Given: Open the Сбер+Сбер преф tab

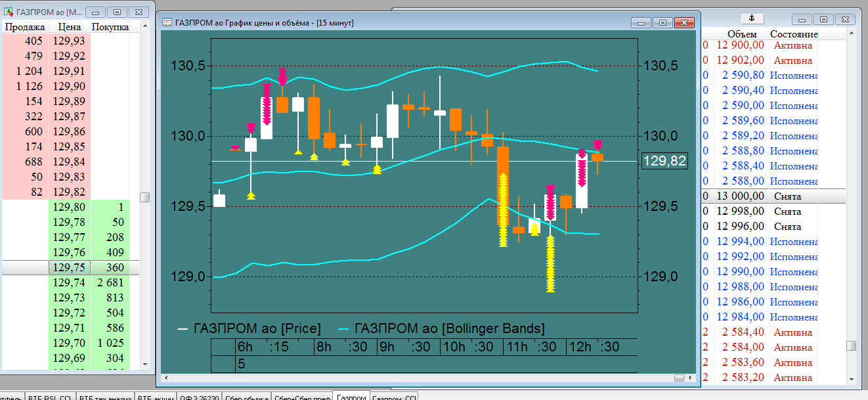Looking at the screenshot, I should pyautogui.click(x=302, y=397).
